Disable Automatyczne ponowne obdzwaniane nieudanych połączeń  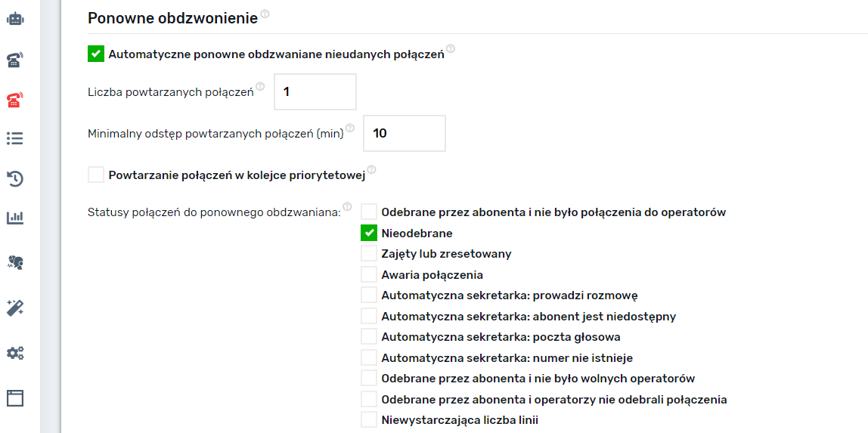point(96,54)
